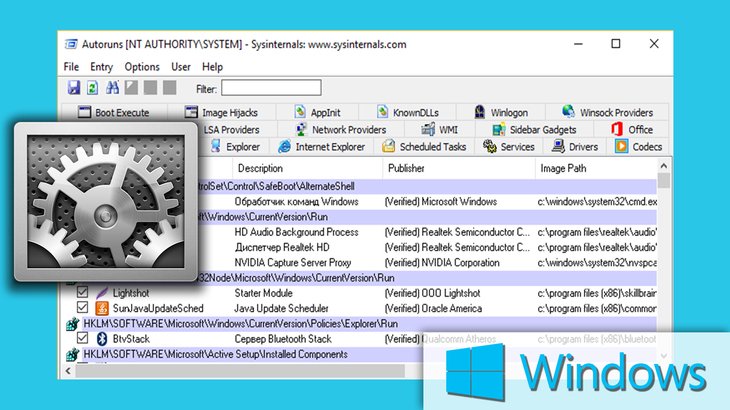This screenshot has height=410, width=730.
Task: Open the File menu
Action: (x=71, y=67)
